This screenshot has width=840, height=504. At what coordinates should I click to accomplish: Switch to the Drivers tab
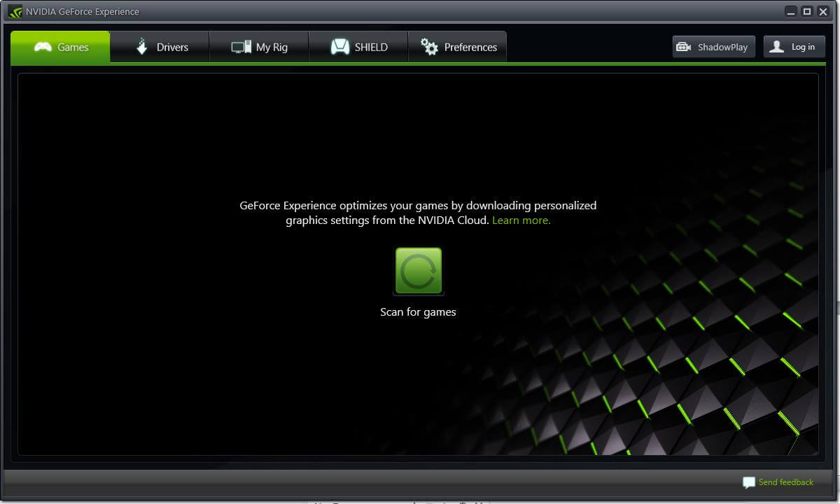(160, 47)
